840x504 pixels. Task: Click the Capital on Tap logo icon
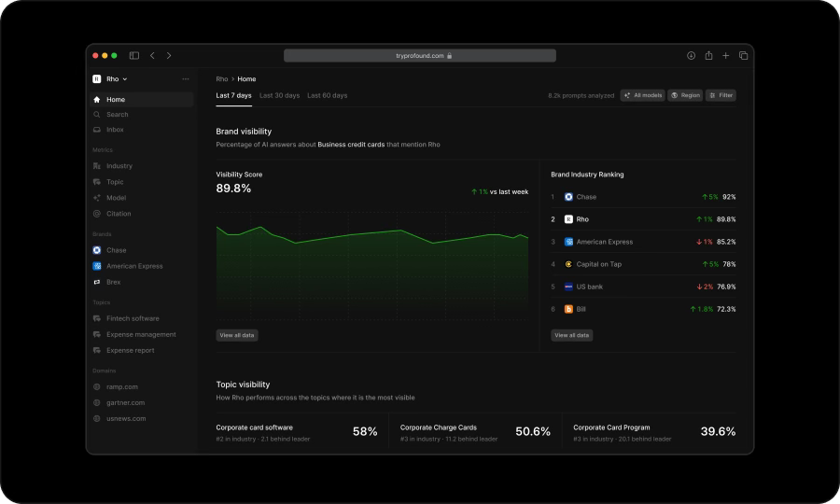click(568, 264)
